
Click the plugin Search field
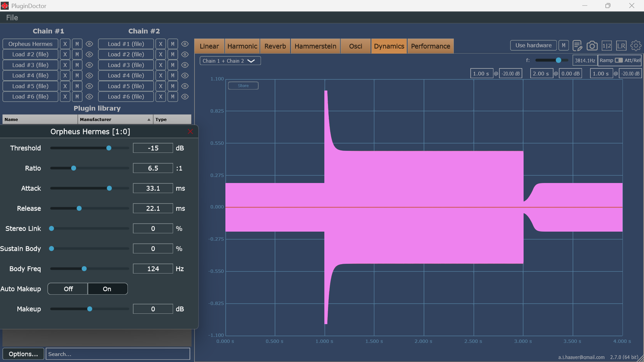pyautogui.click(x=118, y=354)
